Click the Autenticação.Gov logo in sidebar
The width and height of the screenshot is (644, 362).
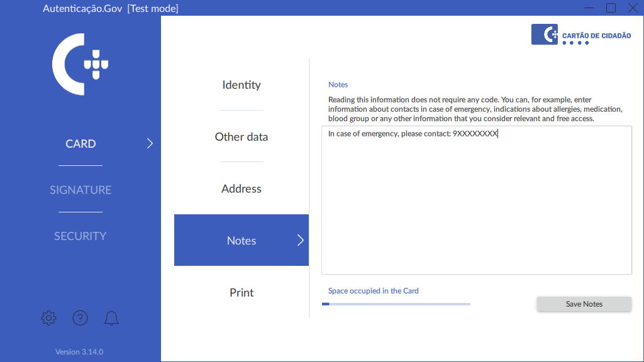point(80,65)
